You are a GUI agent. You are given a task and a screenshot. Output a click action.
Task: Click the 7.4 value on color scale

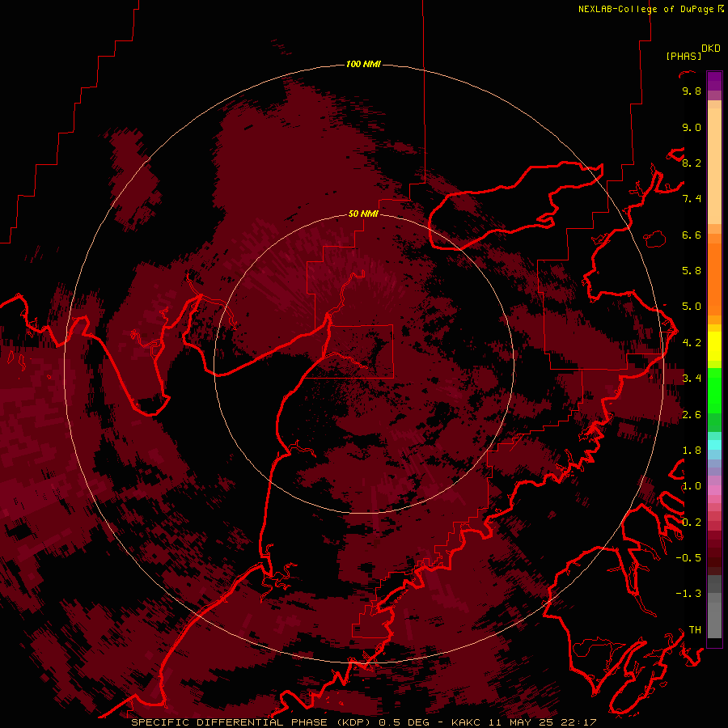click(x=692, y=199)
